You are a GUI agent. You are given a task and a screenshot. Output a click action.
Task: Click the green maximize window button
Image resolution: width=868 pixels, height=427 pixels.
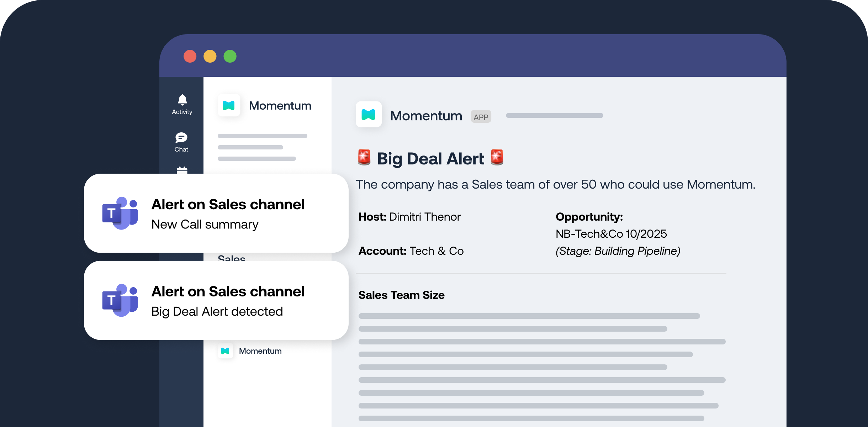[230, 56]
